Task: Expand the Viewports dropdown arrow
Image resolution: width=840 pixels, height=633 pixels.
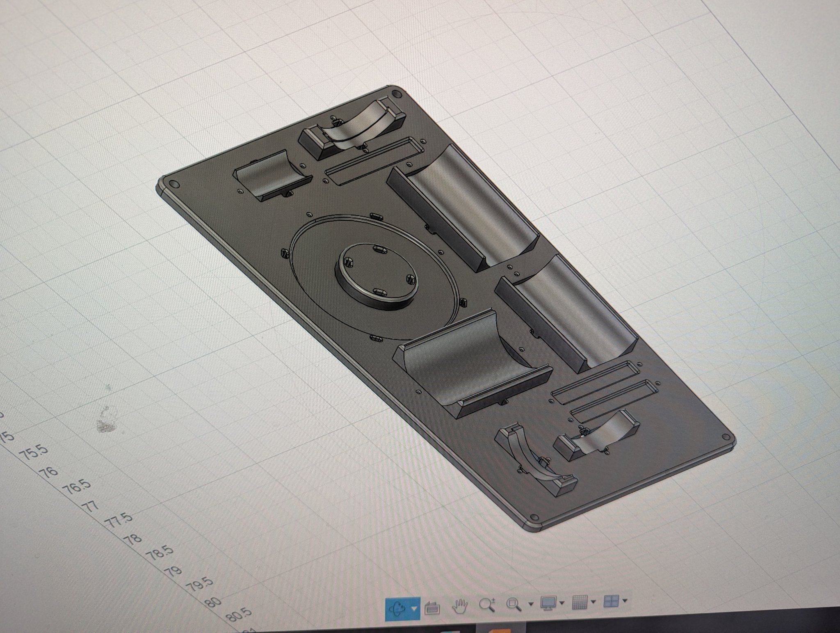Action: click(625, 601)
